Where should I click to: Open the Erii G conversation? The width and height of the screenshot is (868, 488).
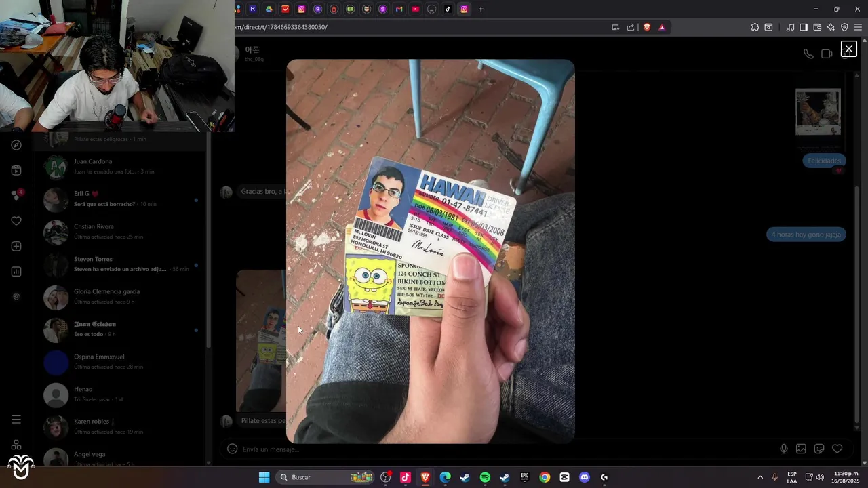(121, 199)
